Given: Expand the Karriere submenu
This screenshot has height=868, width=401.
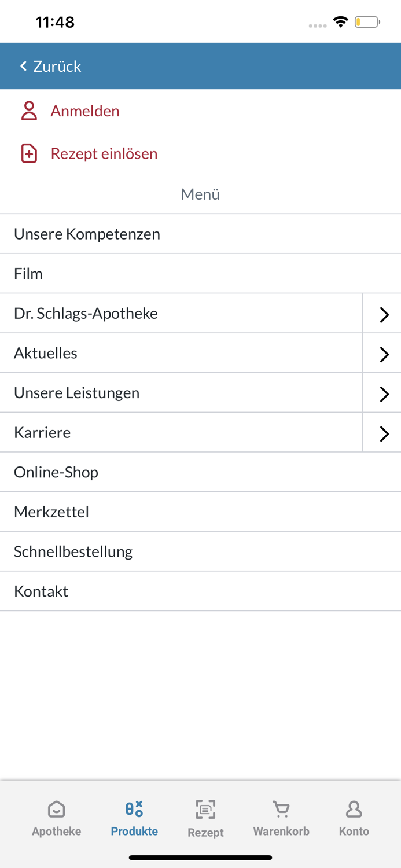Looking at the screenshot, I should click(x=384, y=433).
